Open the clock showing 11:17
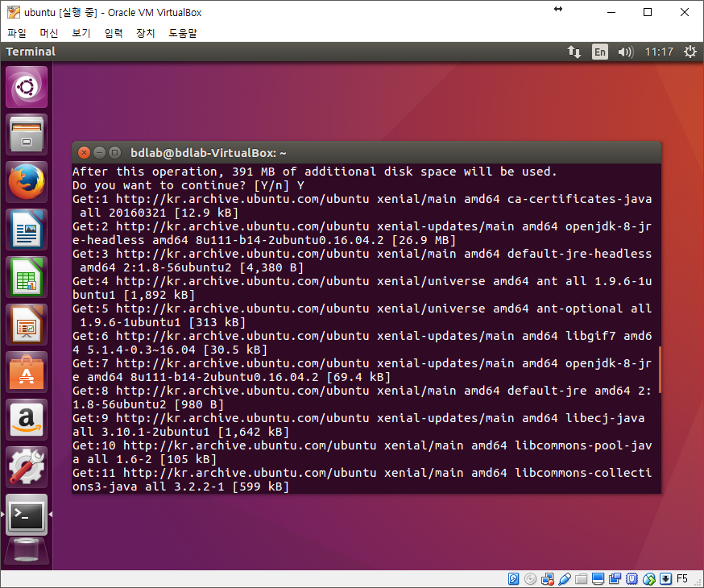The image size is (704, 588). (x=659, y=52)
